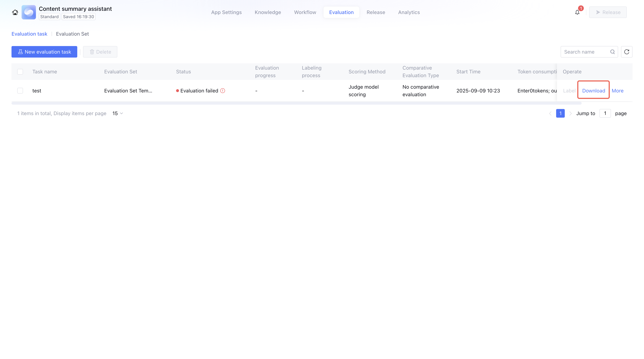
Task: Switch to Evaluation Set sub-tab
Action: [72, 34]
